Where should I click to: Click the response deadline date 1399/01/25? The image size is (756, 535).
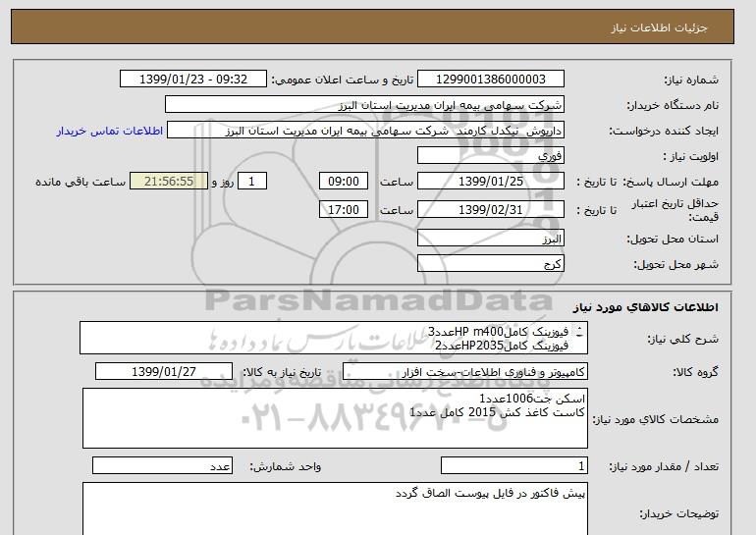(x=490, y=182)
